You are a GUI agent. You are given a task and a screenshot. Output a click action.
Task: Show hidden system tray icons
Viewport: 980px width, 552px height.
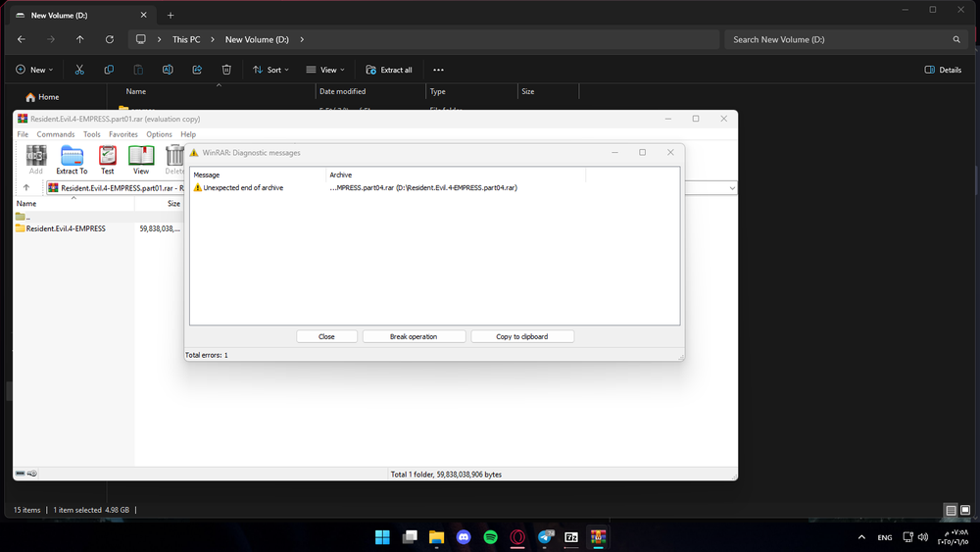click(x=861, y=537)
